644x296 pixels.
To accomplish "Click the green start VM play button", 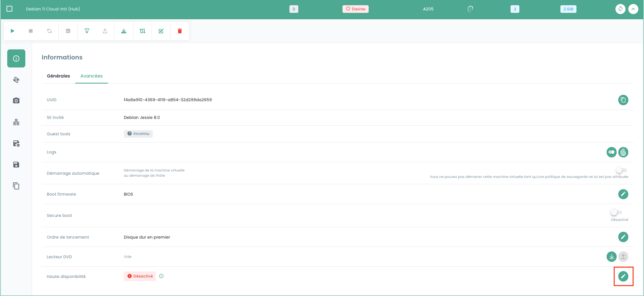I will (x=12, y=31).
